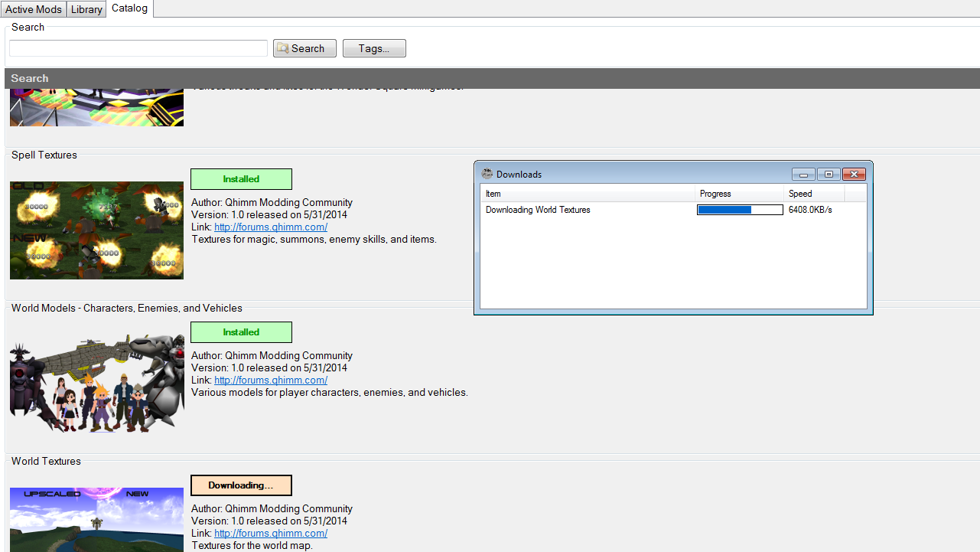Minimize the Downloads window

(803, 175)
